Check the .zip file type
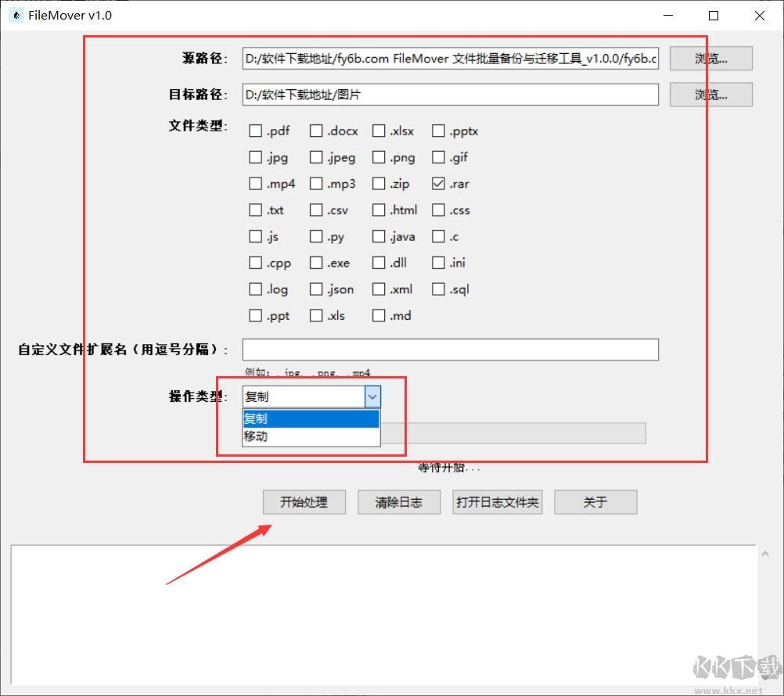This screenshot has height=696, width=784. click(x=378, y=183)
